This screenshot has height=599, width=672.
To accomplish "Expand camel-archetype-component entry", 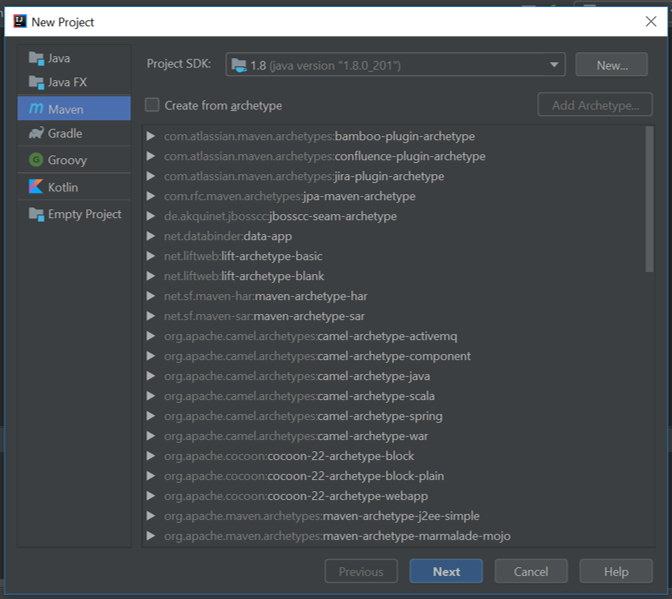I will (150, 356).
